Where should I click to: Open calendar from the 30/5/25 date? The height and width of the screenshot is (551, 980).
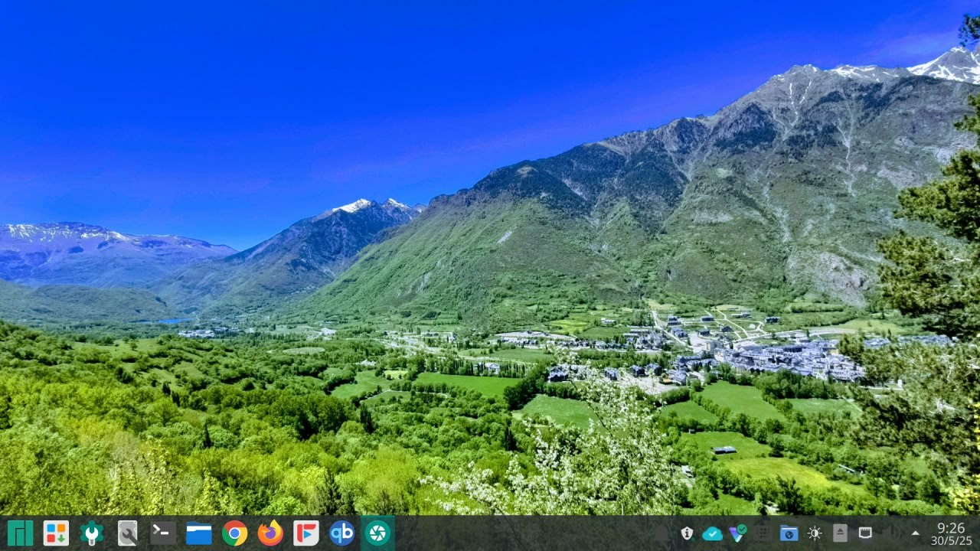point(951,541)
